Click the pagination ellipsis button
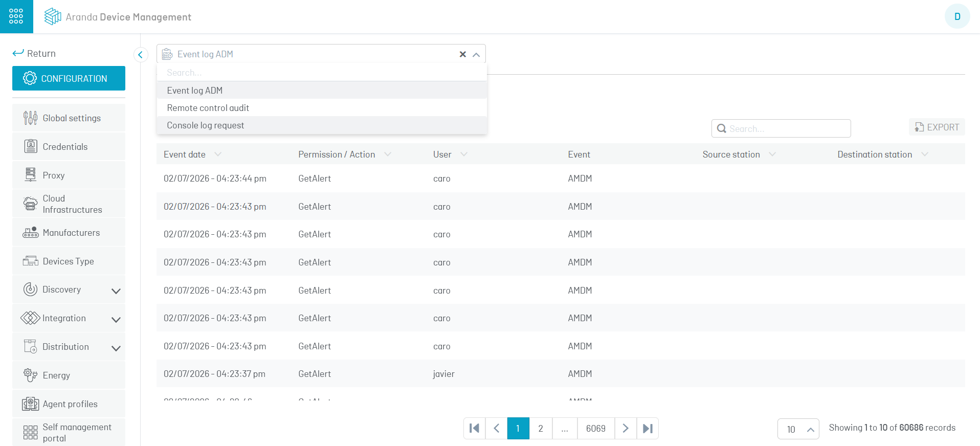The image size is (980, 446). pyautogui.click(x=565, y=429)
